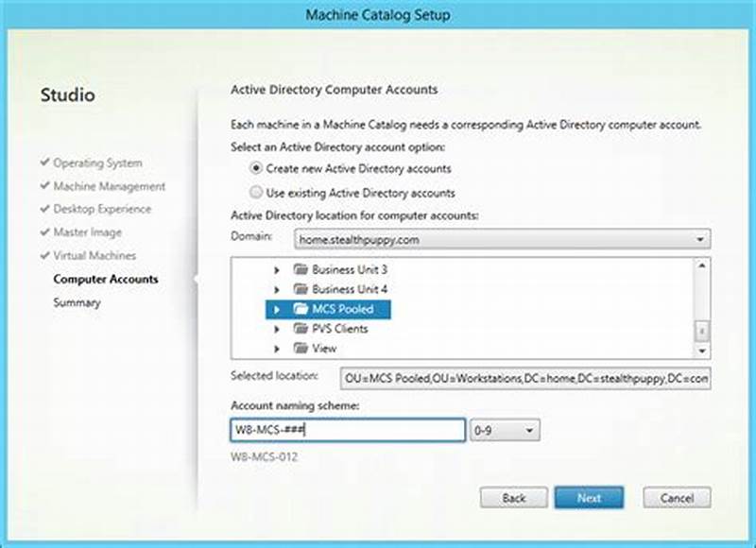Click the Cancel button

tap(677, 498)
